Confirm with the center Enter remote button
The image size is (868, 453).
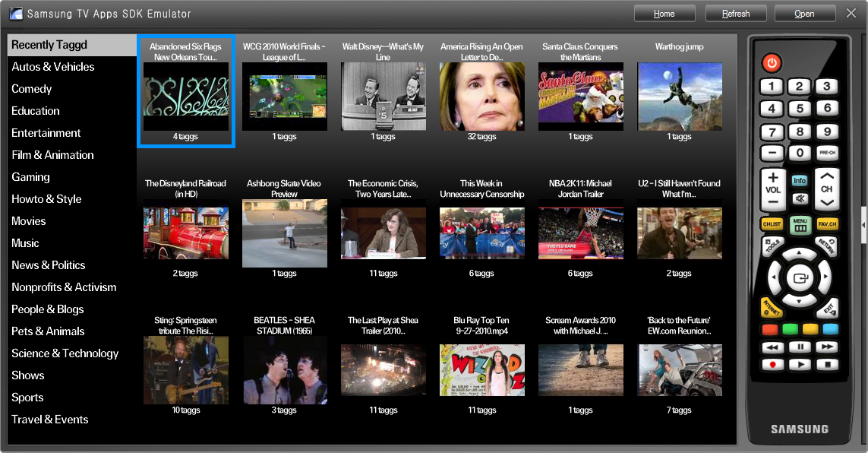click(800, 277)
